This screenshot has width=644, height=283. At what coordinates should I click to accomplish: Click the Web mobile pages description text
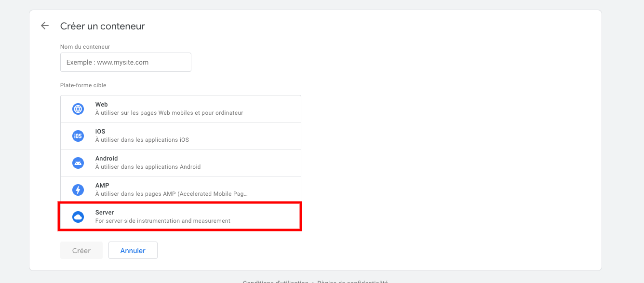[x=169, y=113]
